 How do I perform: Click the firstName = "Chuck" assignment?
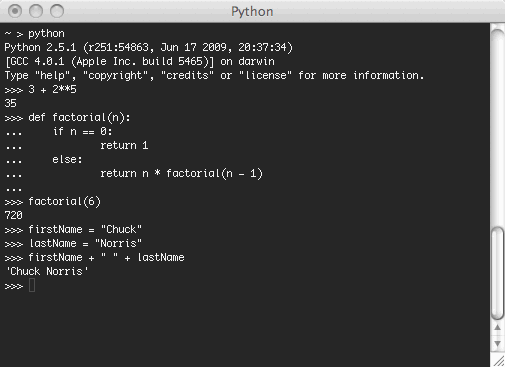(85, 229)
